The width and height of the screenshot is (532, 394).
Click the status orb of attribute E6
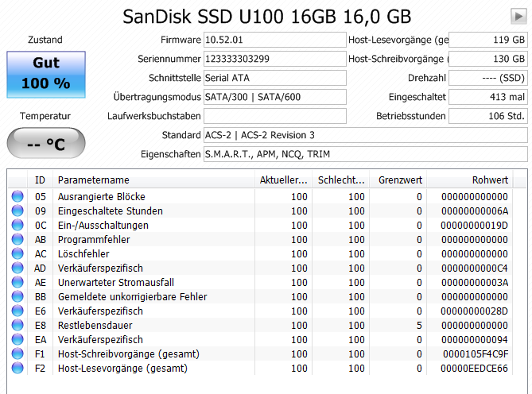17,311
